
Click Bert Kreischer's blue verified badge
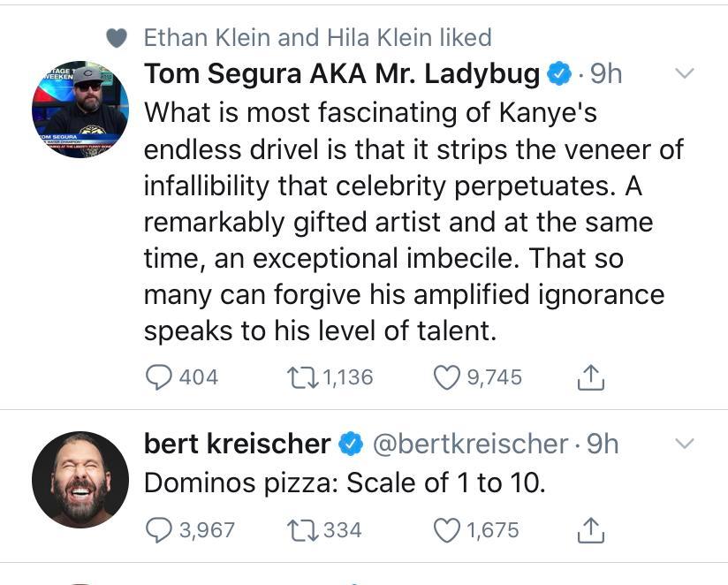[x=352, y=444]
